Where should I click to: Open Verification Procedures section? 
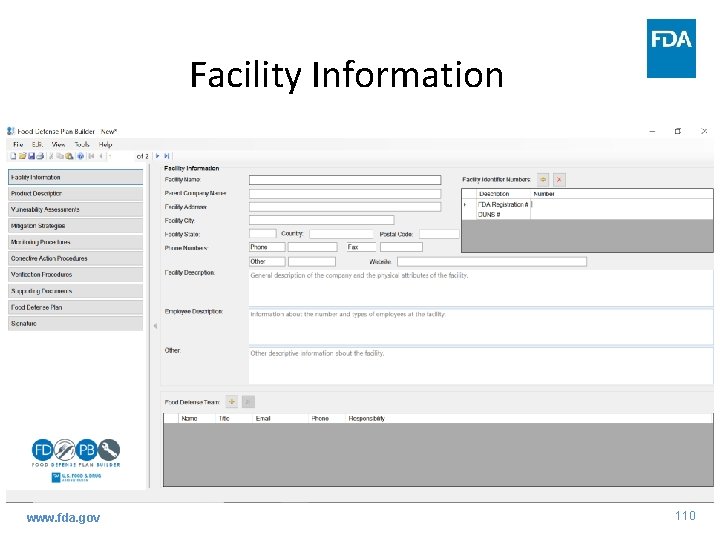[75, 275]
